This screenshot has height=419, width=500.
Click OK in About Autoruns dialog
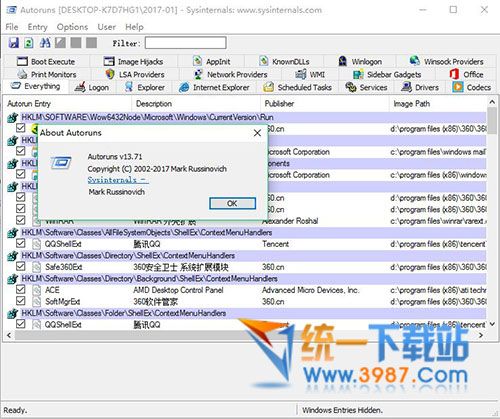[232, 203]
